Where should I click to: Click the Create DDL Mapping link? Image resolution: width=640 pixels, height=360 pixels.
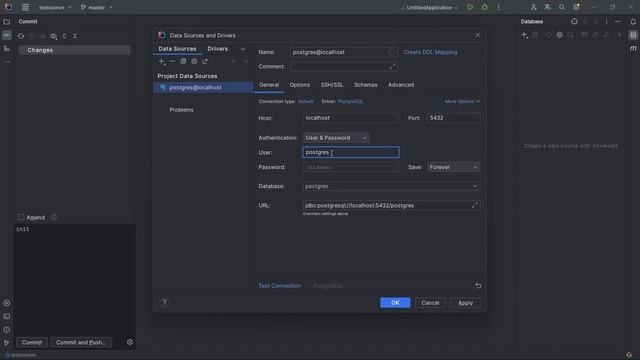(x=430, y=52)
